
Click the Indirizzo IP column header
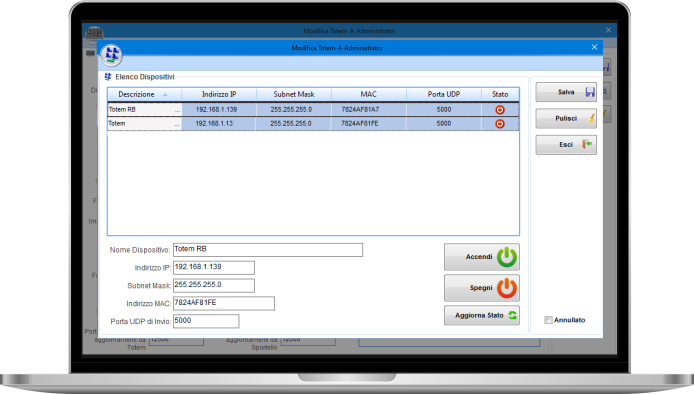[x=219, y=94]
